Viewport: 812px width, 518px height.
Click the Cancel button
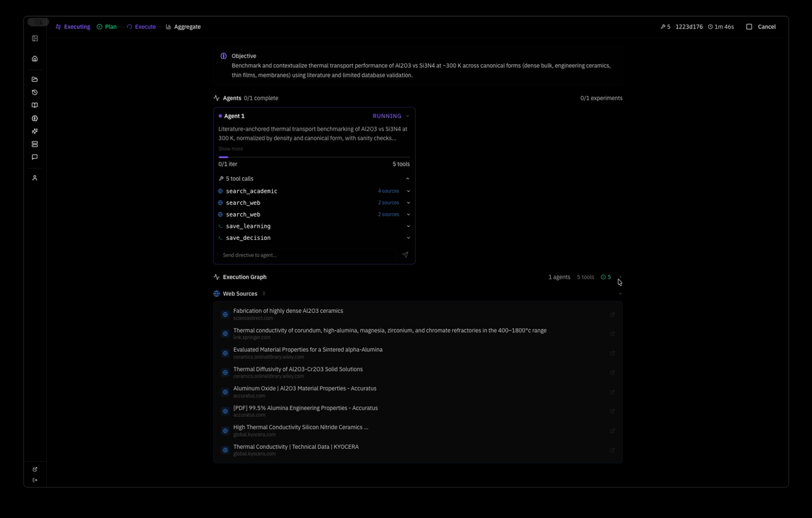(x=761, y=27)
